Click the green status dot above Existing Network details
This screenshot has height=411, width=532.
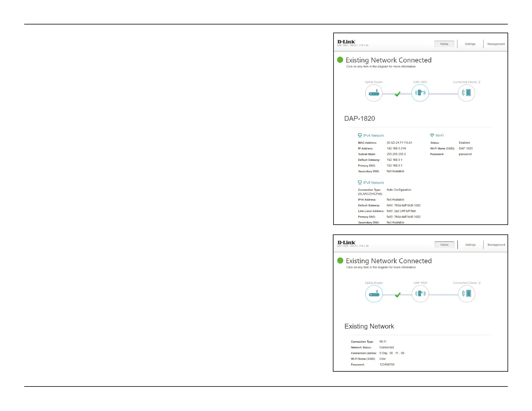(340, 261)
